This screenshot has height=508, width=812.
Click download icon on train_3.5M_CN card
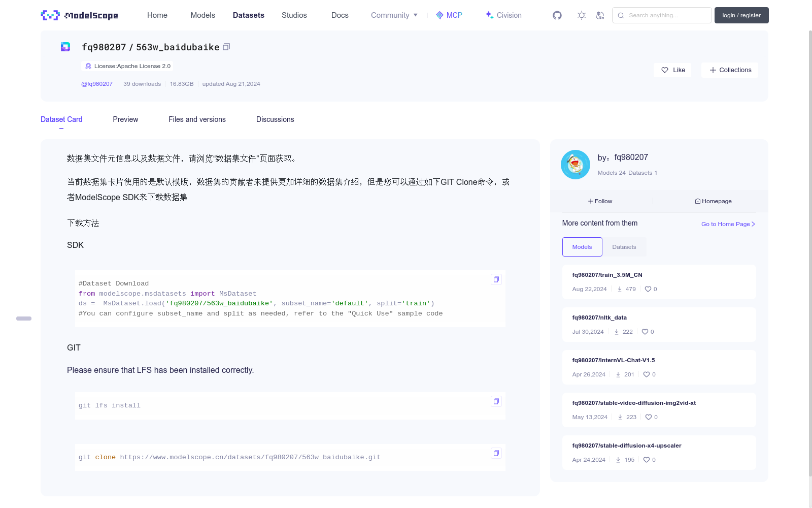(620, 289)
